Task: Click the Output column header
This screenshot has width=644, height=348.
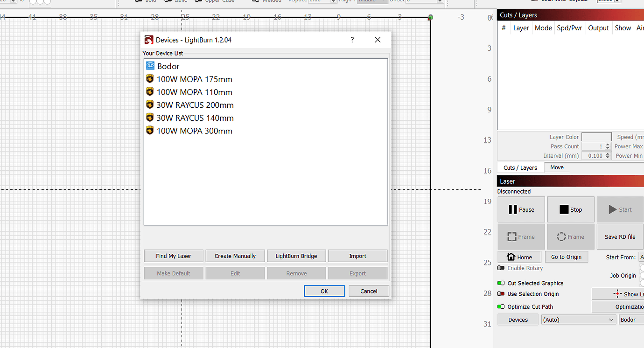Action: (x=598, y=28)
